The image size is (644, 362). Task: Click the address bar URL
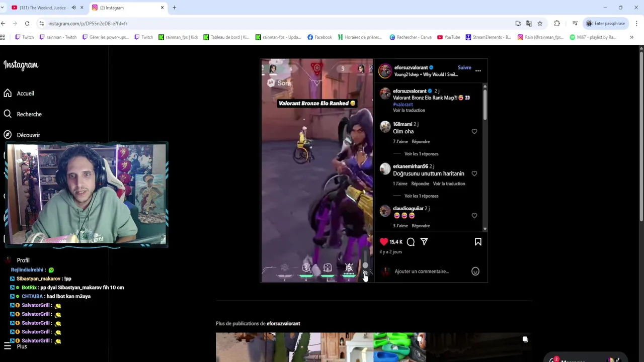pos(88,24)
